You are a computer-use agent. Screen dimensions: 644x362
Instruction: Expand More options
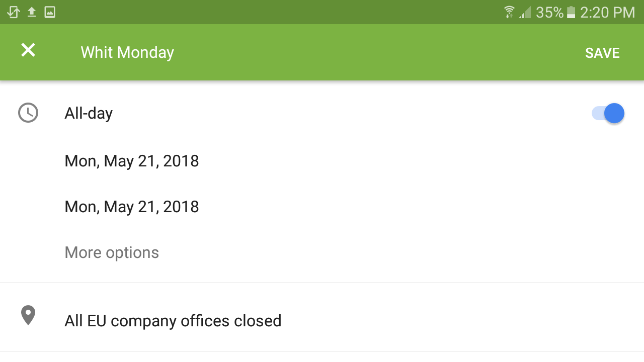tap(112, 252)
